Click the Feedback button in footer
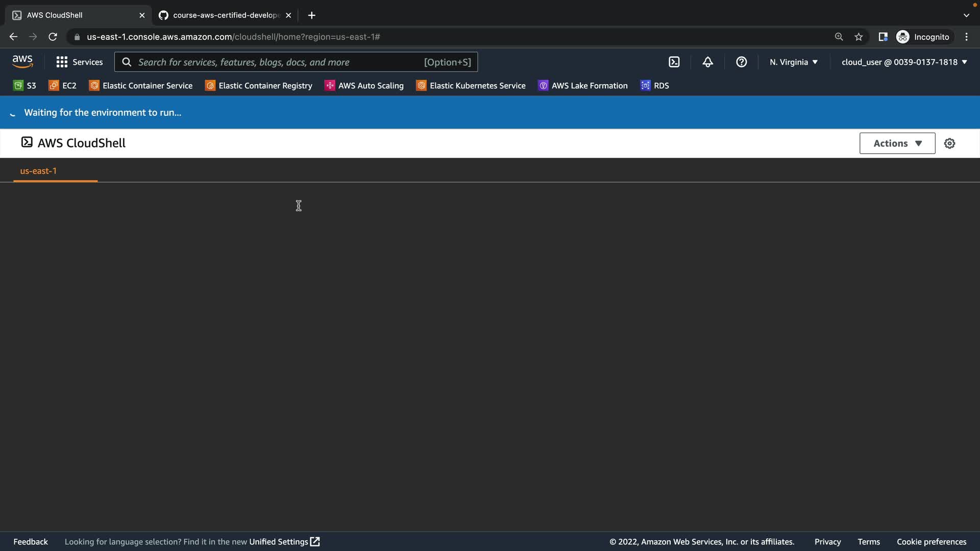 pyautogui.click(x=31, y=542)
